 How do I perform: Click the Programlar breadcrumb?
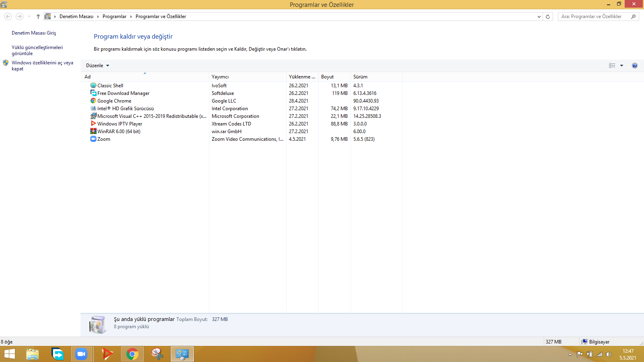(x=114, y=16)
